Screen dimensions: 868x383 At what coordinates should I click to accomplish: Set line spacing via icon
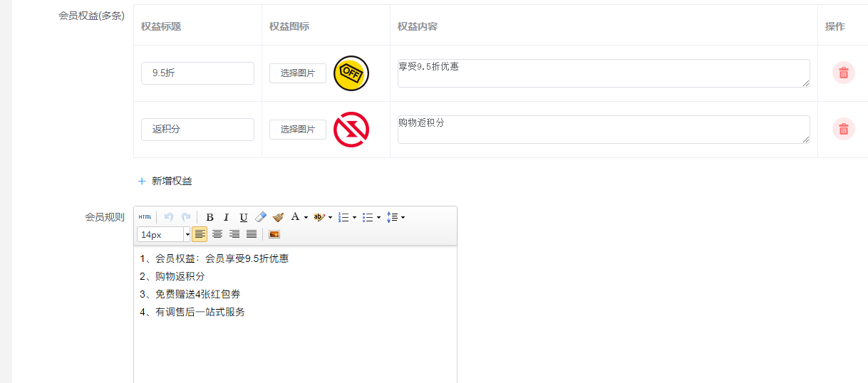click(x=392, y=217)
